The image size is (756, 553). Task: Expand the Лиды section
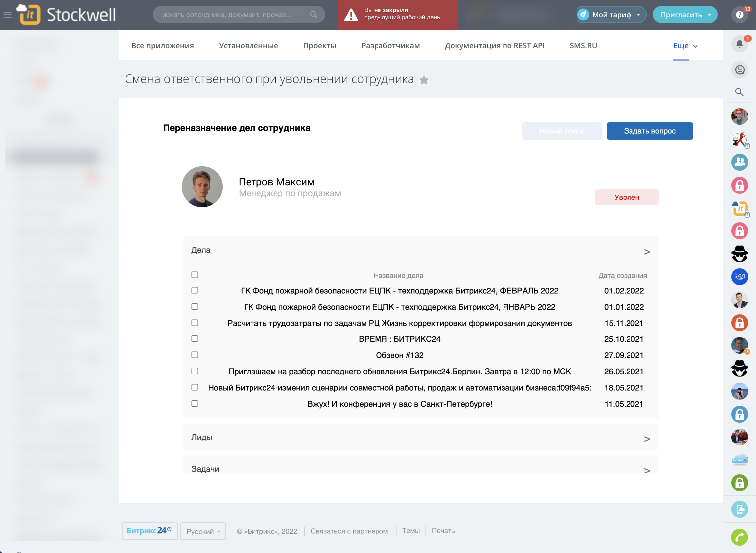coord(647,439)
